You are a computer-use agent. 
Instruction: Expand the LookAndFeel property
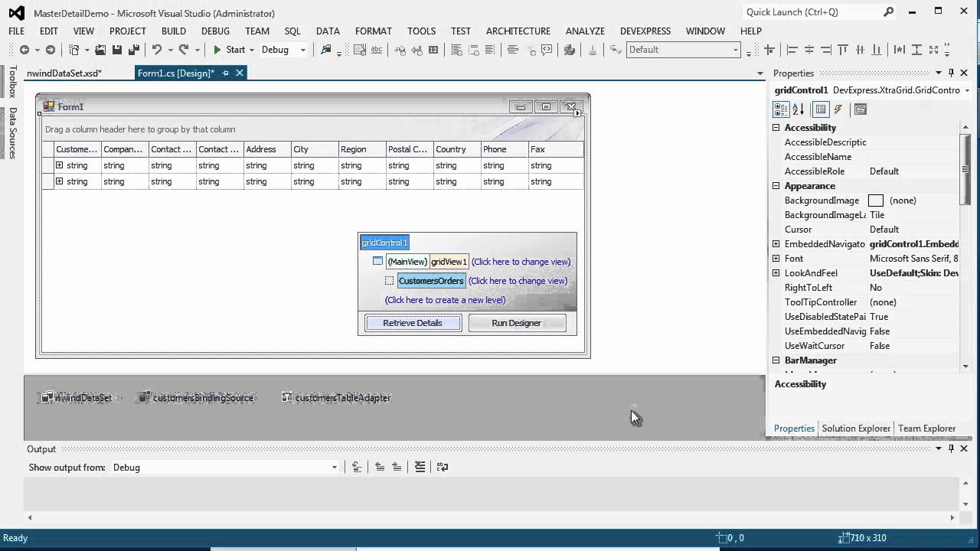[776, 273]
